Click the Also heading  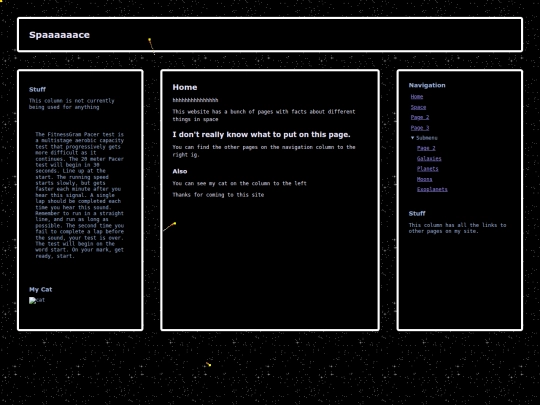180,171
